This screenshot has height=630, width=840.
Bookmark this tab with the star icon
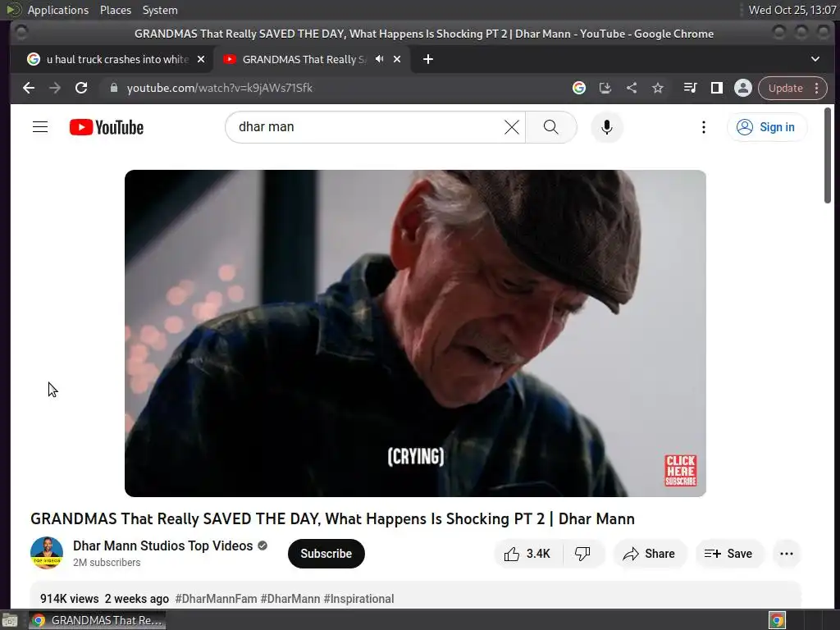(658, 88)
